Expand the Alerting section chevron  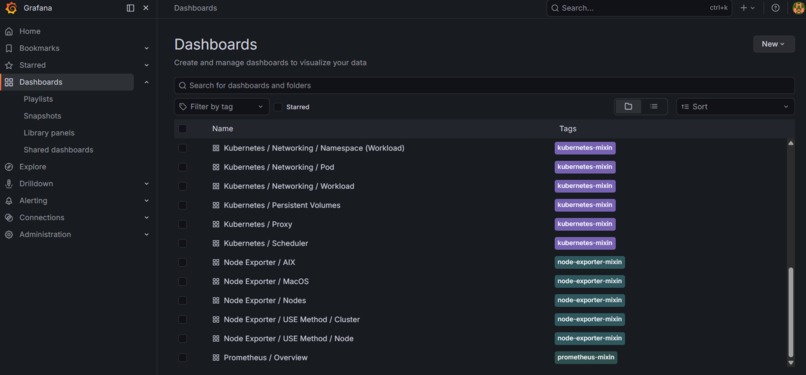click(146, 201)
